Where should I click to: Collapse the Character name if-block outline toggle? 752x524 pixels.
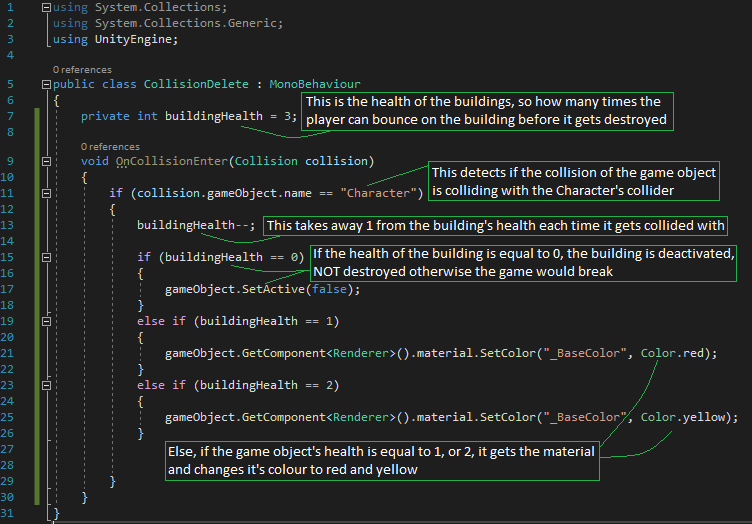46,192
